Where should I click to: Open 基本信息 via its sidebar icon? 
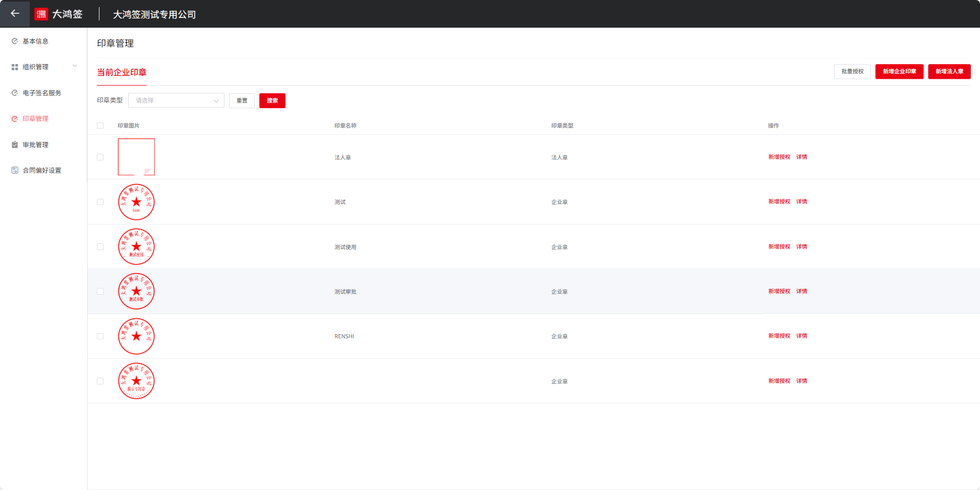[x=15, y=41]
